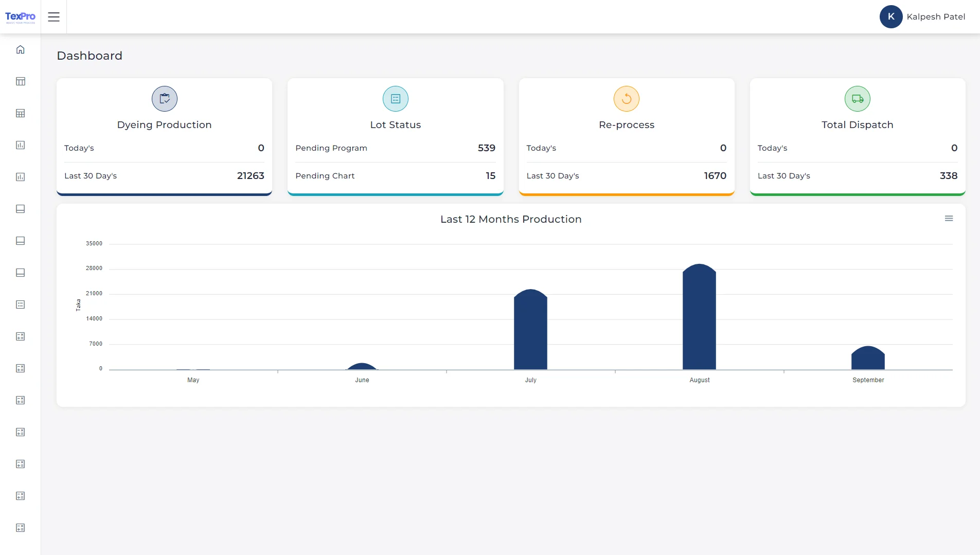Open the chart export menu
The height and width of the screenshot is (555, 980).
tap(949, 218)
